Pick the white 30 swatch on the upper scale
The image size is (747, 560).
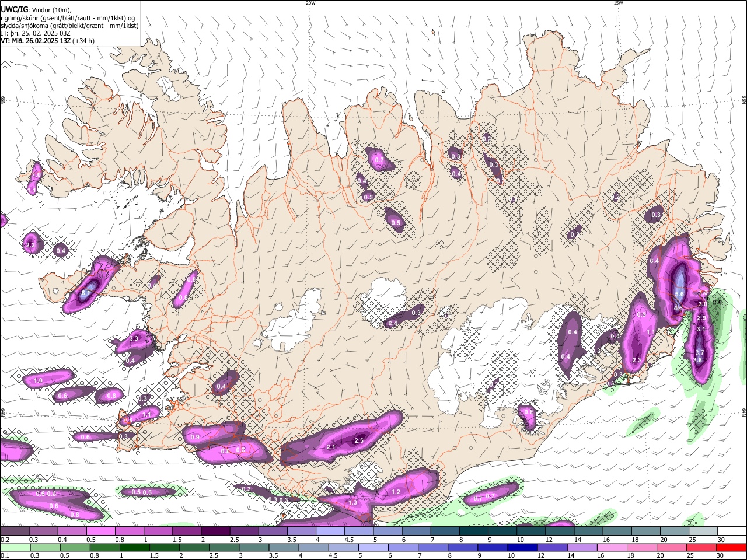[732, 531]
